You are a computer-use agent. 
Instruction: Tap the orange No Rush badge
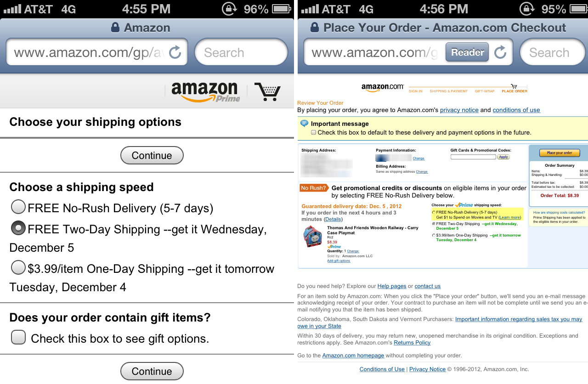314,188
